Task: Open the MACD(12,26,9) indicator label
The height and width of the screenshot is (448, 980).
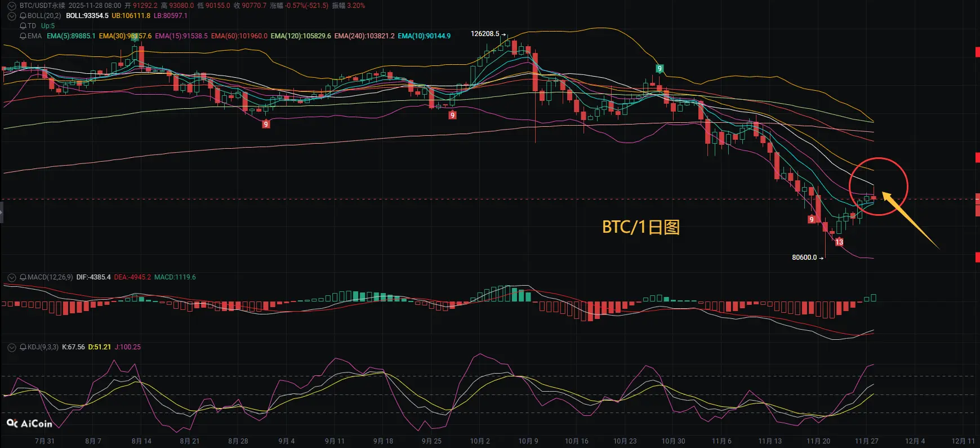Action: point(50,277)
